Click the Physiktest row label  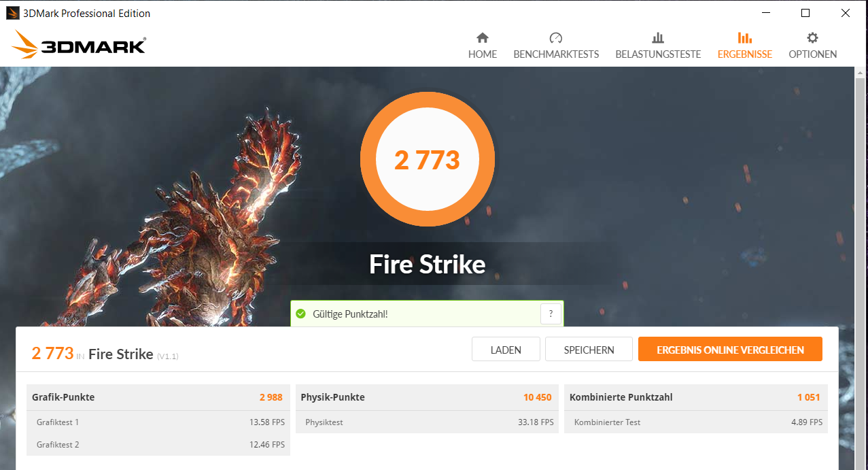324,422
